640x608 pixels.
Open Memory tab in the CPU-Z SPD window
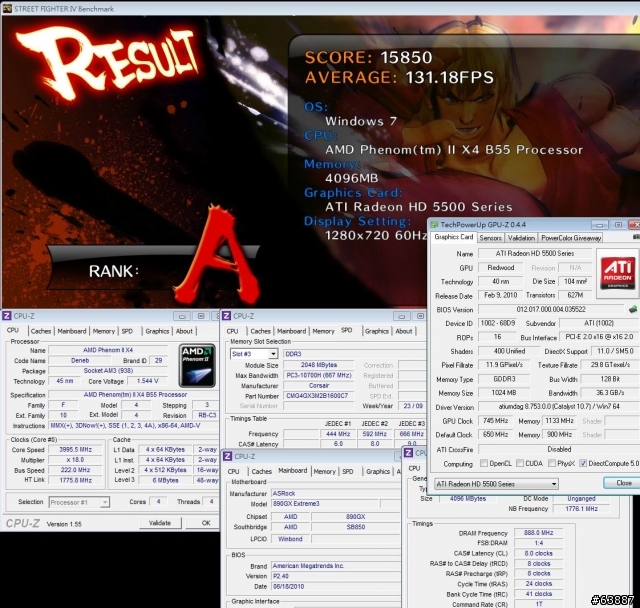(x=323, y=331)
